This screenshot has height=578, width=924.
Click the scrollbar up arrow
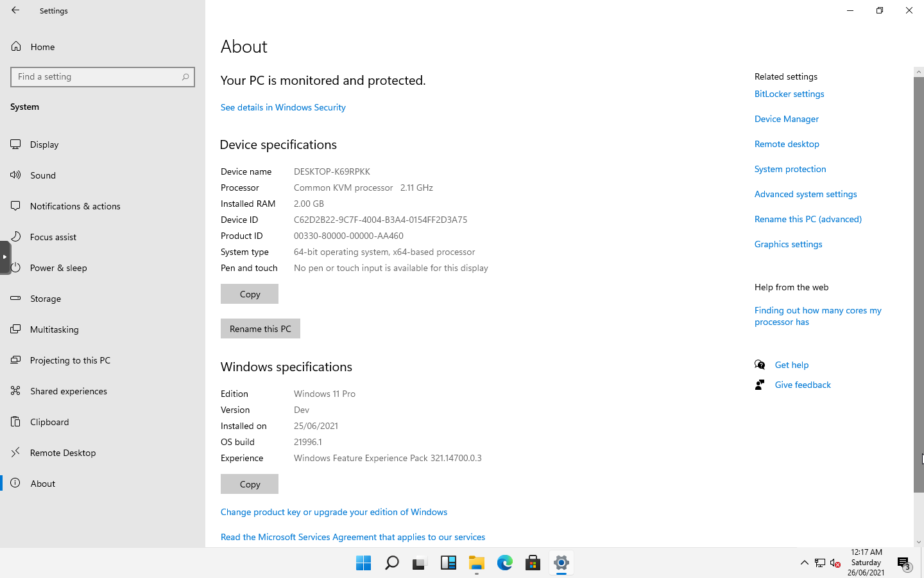tap(919, 72)
